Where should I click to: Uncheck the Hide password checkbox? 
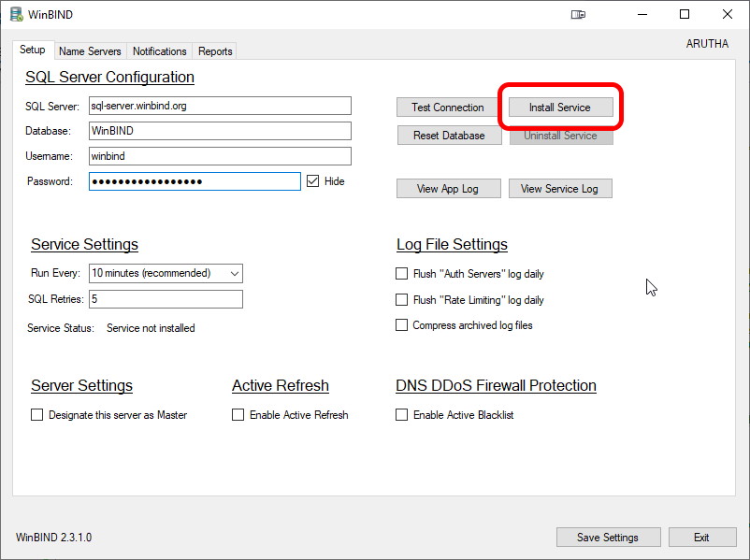[313, 181]
